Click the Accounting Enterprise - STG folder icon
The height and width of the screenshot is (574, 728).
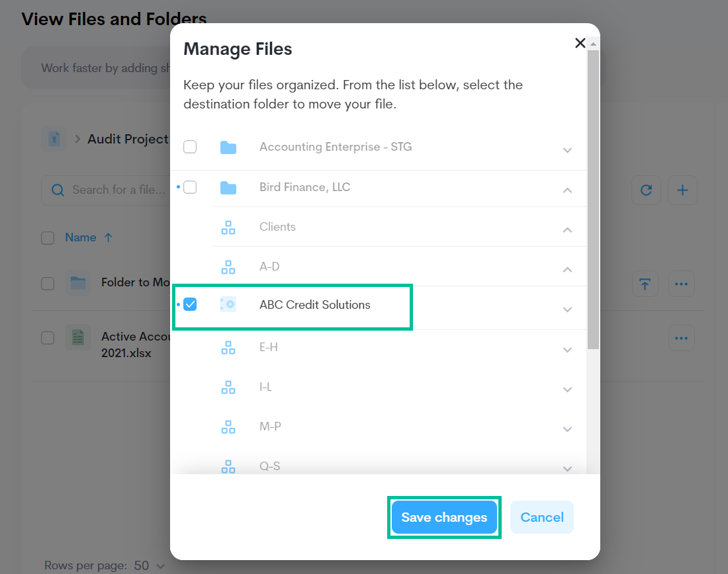pos(228,147)
